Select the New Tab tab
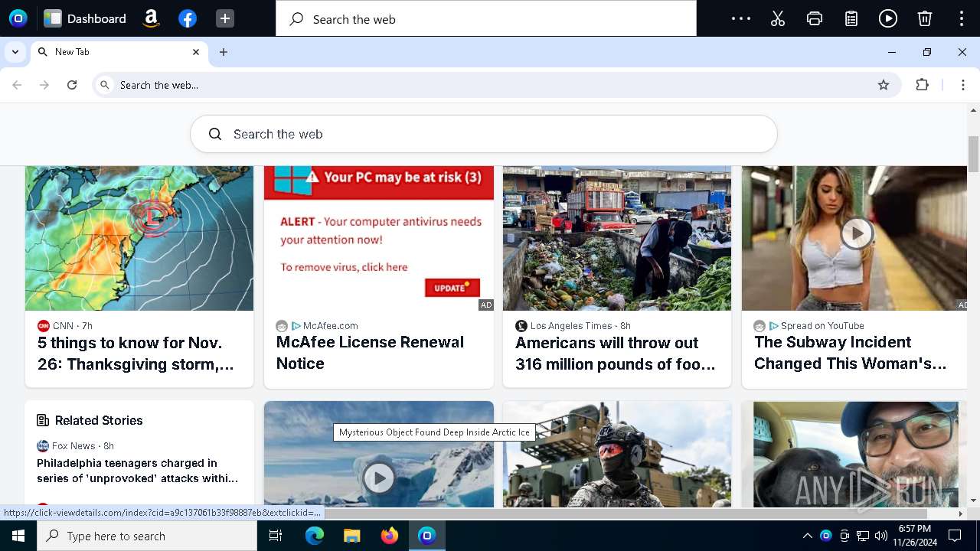 tap(119, 52)
